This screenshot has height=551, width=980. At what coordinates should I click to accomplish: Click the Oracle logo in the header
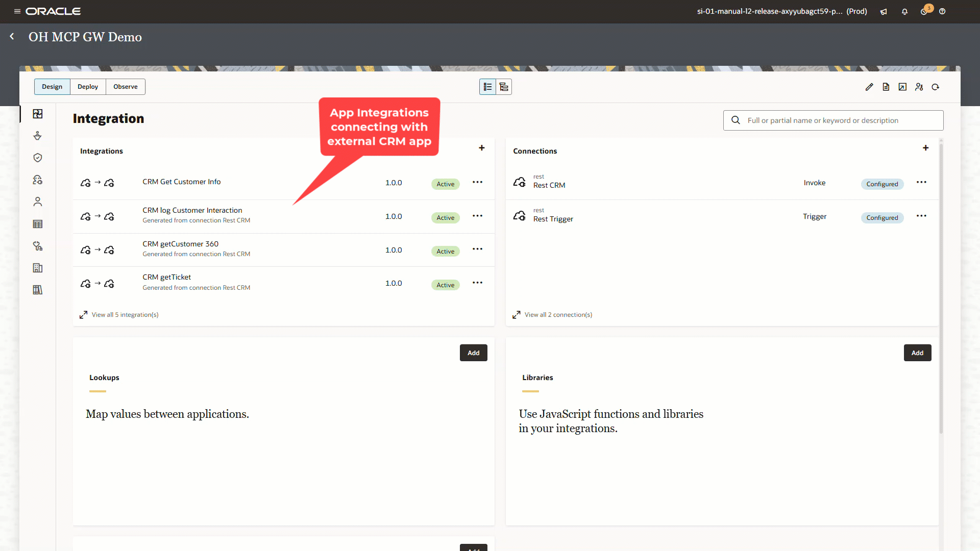pyautogui.click(x=53, y=11)
